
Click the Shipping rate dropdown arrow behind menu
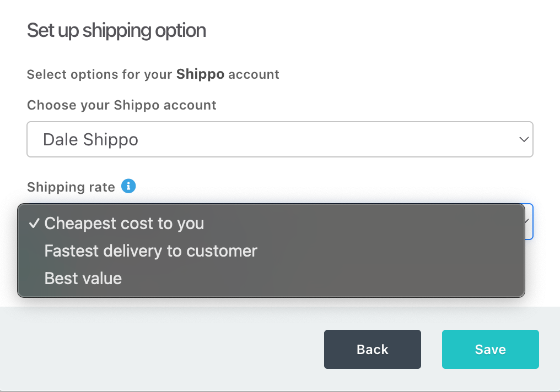[x=528, y=221]
